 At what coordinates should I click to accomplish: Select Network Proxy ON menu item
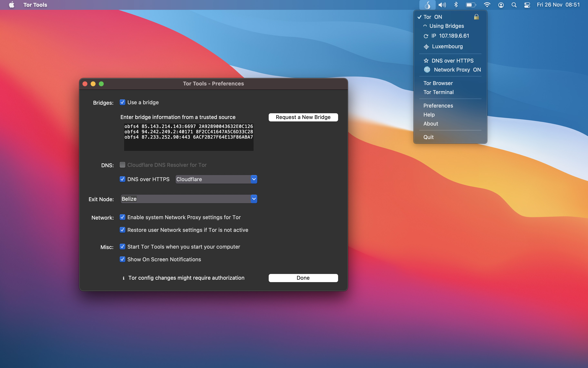[450, 70]
